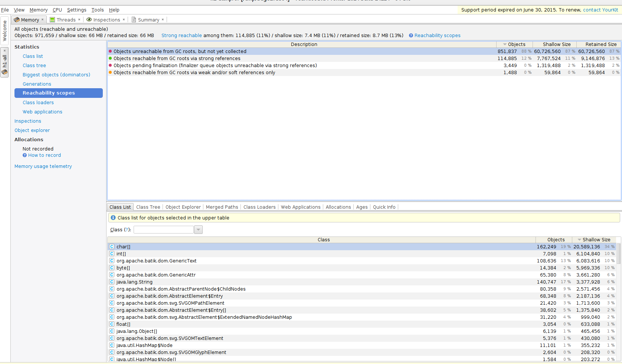622x364 pixels.
Task: Close the Memory tab
Action: click(42, 20)
